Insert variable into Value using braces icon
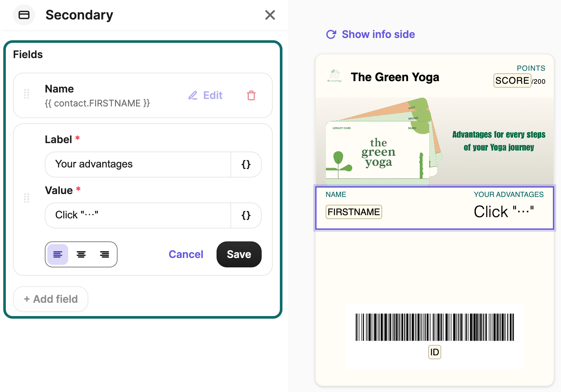 (x=246, y=215)
